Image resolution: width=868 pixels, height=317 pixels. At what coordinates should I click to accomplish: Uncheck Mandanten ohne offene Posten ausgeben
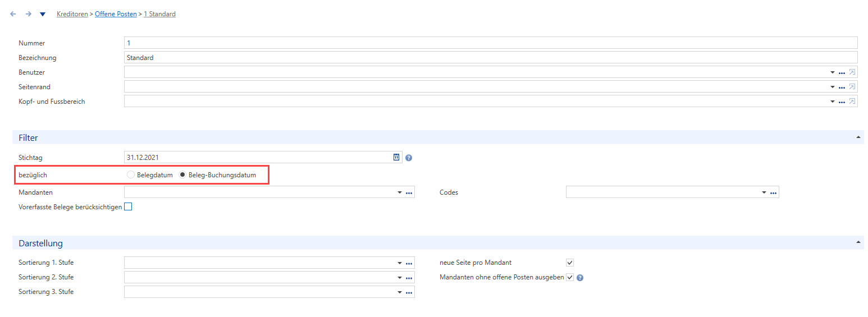[x=570, y=277]
